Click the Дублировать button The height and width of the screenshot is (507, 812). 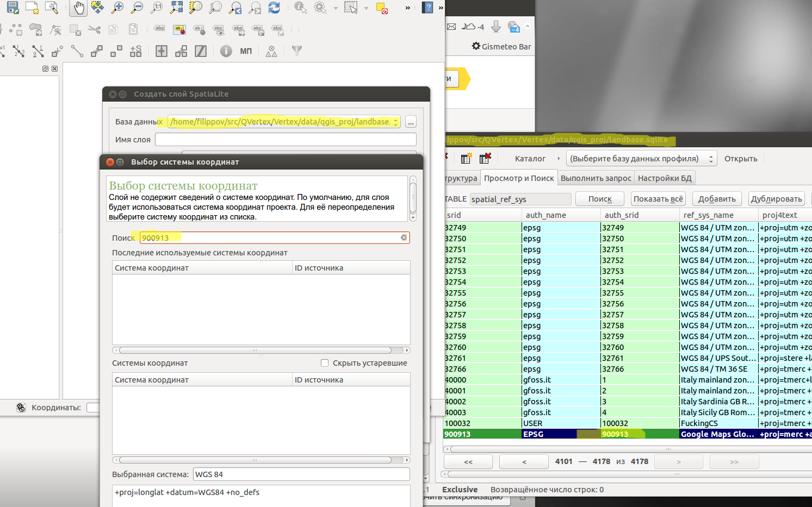click(x=776, y=199)
